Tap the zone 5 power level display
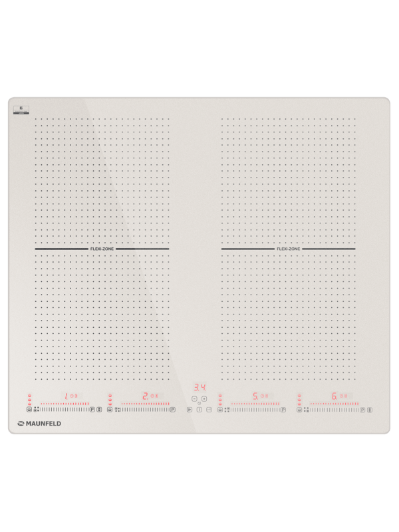Screen dimensions: 399x532 point(255,396)
